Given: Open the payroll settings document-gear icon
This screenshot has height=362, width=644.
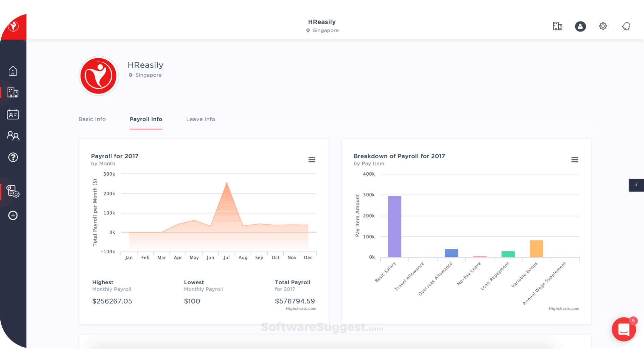Looking at the screenshot, I should click(13, 192).
